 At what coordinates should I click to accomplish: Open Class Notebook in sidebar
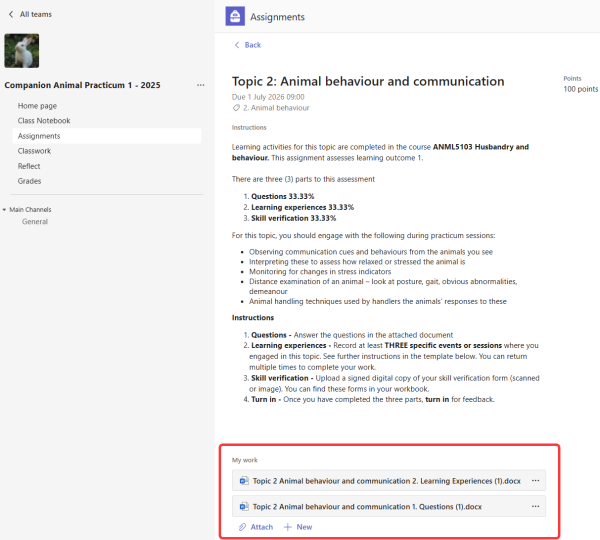click(x=44, y=120)
